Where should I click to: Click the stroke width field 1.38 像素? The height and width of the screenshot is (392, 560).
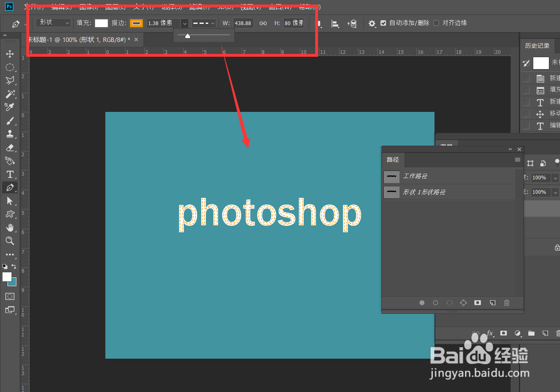pos(163,23)
